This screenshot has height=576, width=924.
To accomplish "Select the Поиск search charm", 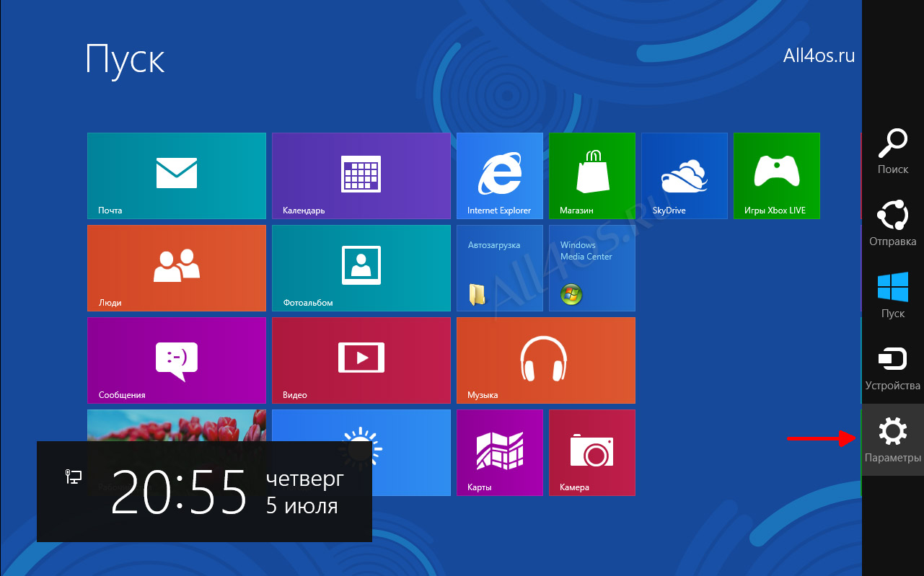I will [893, 151].
